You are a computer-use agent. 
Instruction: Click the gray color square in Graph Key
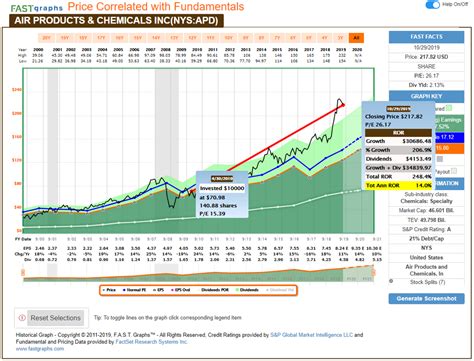(x=440, y=159)
